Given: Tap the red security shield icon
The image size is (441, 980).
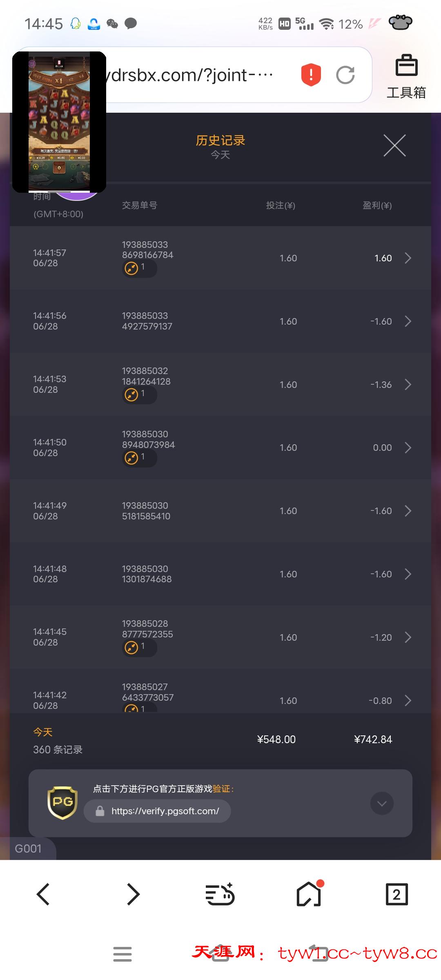Looking at the screenshot, I should click(x=311, y=75).
